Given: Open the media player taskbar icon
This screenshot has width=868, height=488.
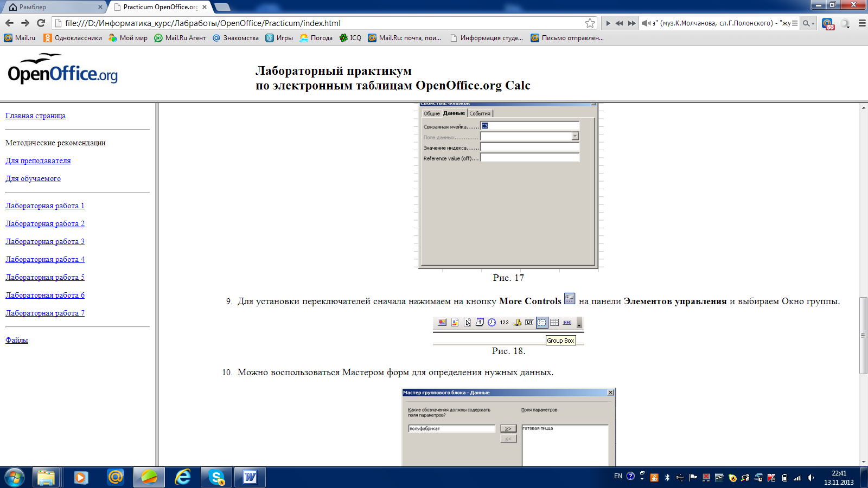Looking at the screenshot, I should pos(81,478).
